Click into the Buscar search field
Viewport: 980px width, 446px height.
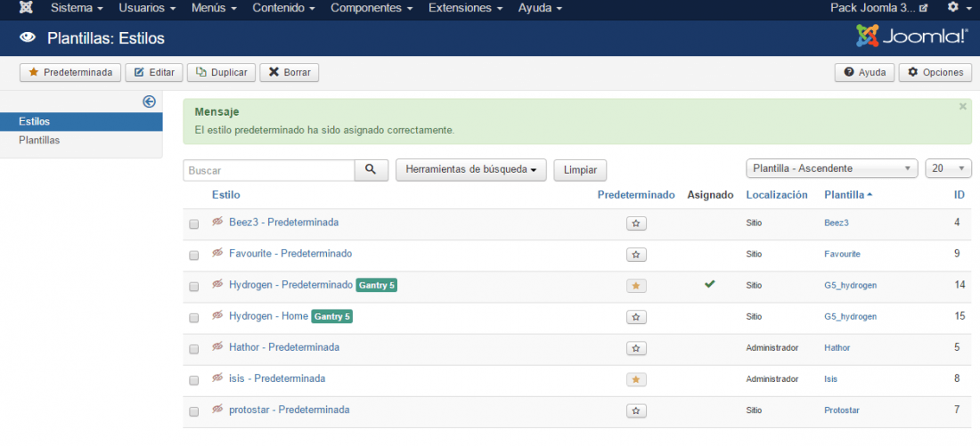(x=269, y=170)
